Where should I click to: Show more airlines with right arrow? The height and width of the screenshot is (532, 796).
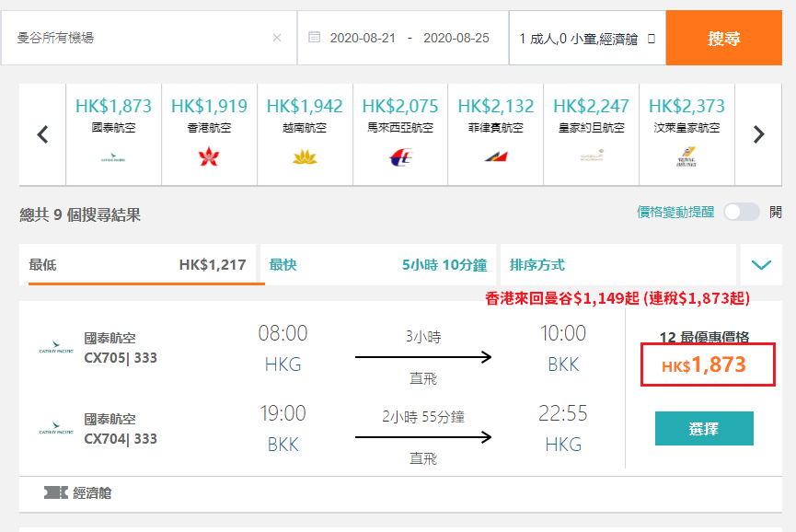tap(758, 134)
